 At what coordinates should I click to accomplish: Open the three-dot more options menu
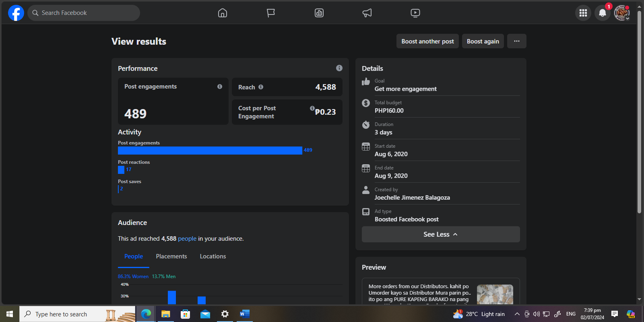[x=517, y=41]
